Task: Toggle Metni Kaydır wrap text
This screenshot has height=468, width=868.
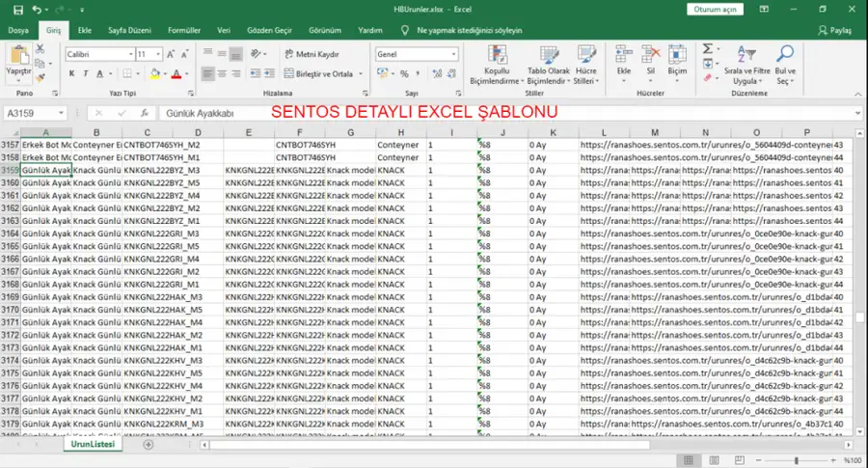Action: 312,54
